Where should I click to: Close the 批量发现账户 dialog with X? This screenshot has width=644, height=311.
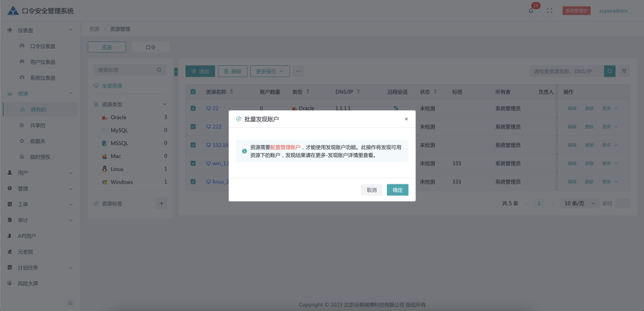coord(406,119)
